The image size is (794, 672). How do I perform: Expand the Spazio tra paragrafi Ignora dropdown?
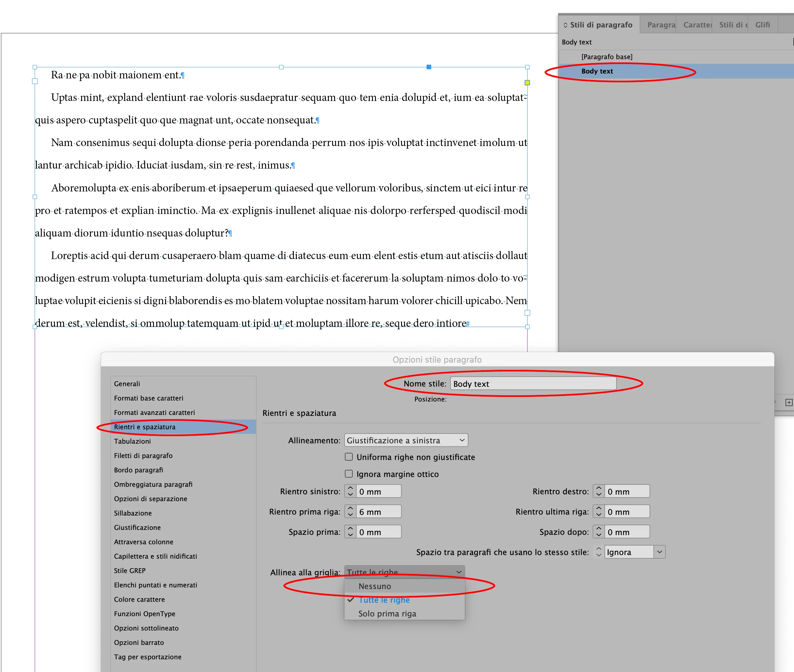tap(659, 552)
